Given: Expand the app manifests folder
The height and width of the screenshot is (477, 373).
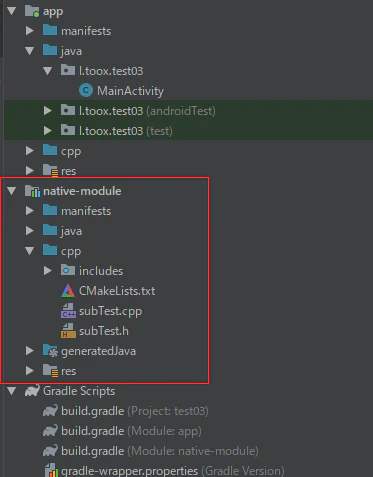Looking at the screenshot, I should [x=30, y=31].
